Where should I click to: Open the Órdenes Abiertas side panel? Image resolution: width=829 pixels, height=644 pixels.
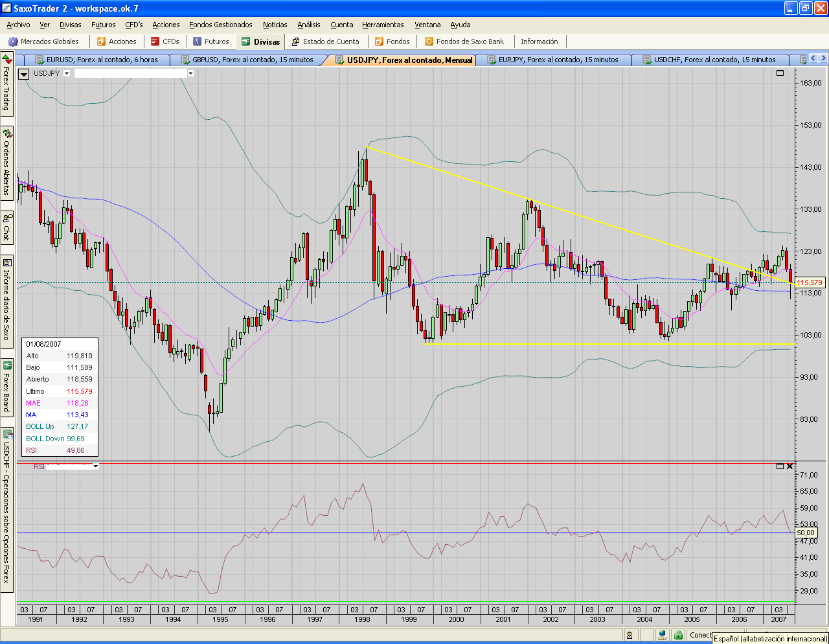pos(7,162)
